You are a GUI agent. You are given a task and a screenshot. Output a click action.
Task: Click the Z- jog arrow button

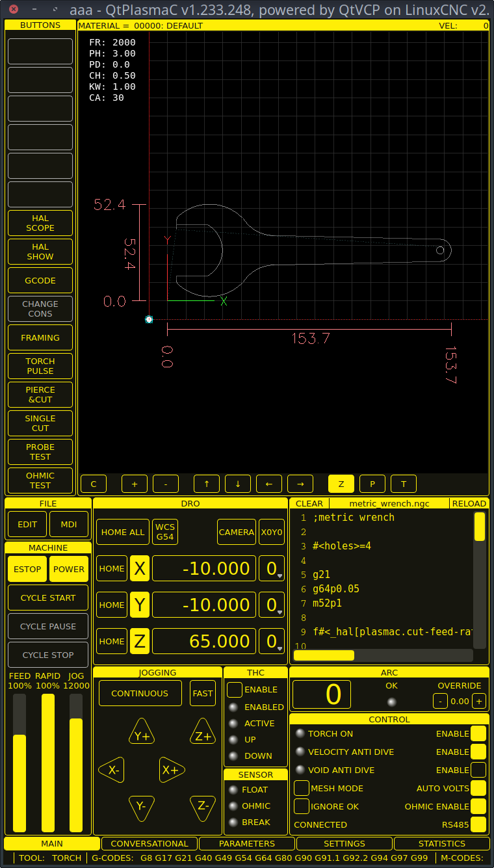(x=203, y=806)
